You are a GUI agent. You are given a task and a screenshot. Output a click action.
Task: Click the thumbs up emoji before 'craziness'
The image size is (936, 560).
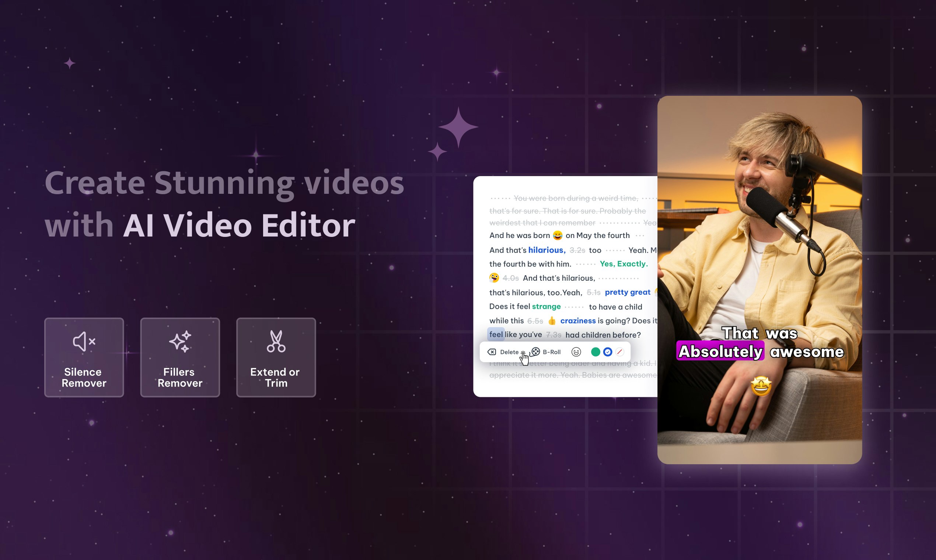(x=552, y=321)
